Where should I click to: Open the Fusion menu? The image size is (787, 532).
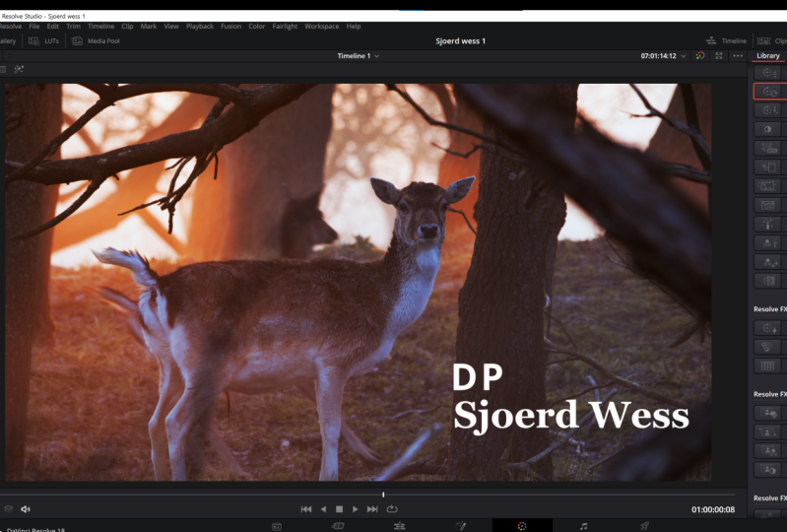click(230, 26)
